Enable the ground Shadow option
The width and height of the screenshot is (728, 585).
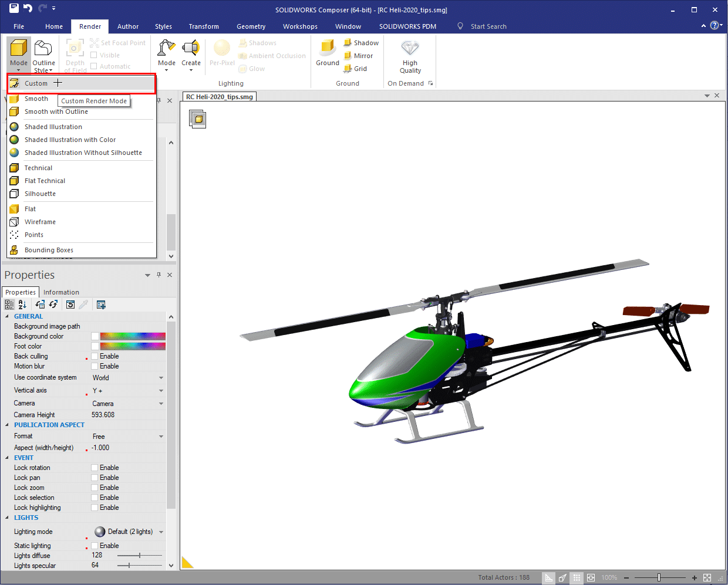pyautogui.click(x=361, y=43)
